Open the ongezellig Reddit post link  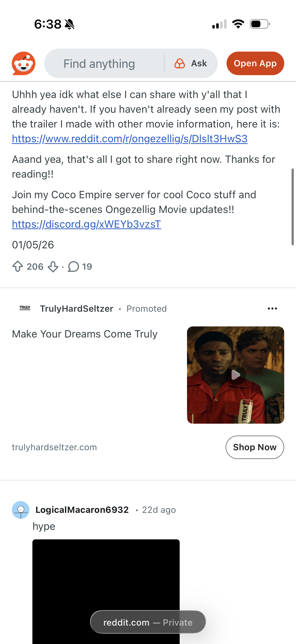coord(130,139)
